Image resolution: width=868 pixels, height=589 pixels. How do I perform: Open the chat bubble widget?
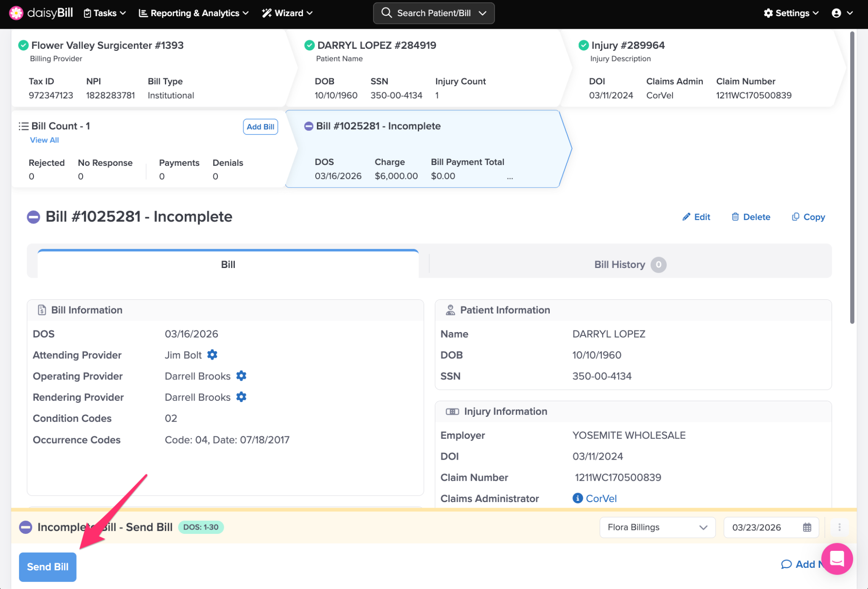[x=837, y=559]
